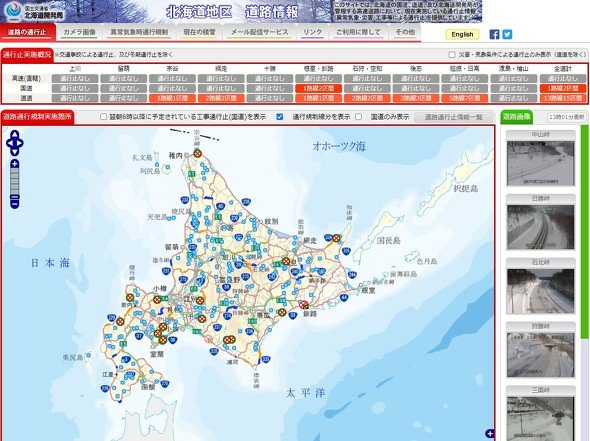This screenshot has width=590, height=441.
Task: Switch to メール配信サービス tab
Action: coord(259,32)
